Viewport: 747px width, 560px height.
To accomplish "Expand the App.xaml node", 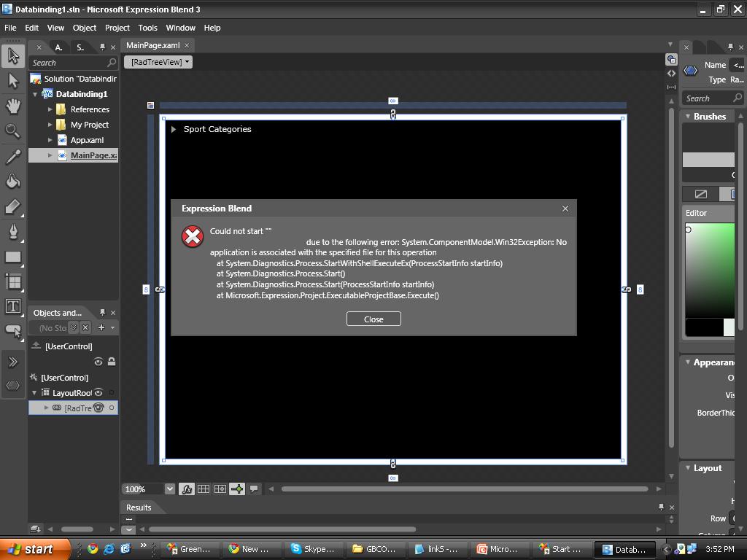I will coord(50,140).
